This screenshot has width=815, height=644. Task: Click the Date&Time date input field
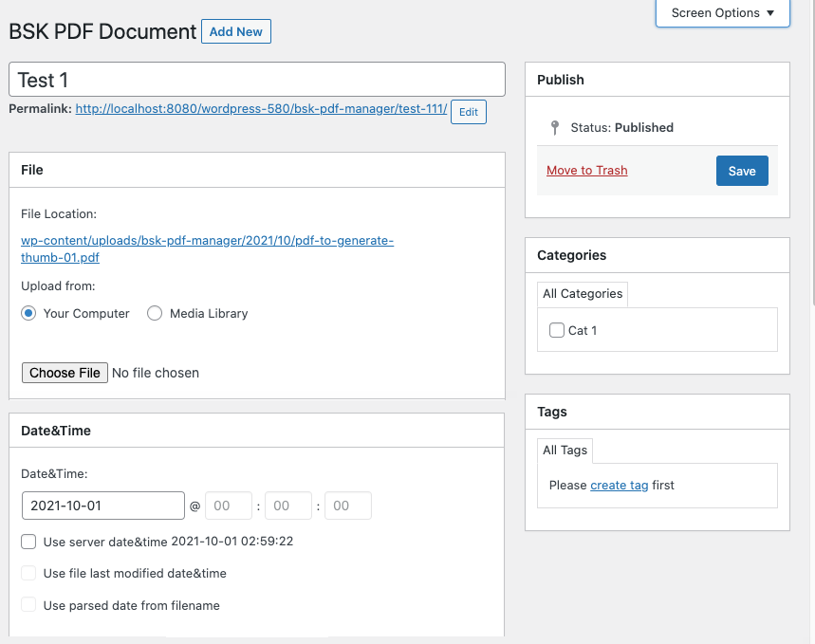click(102, 505)
